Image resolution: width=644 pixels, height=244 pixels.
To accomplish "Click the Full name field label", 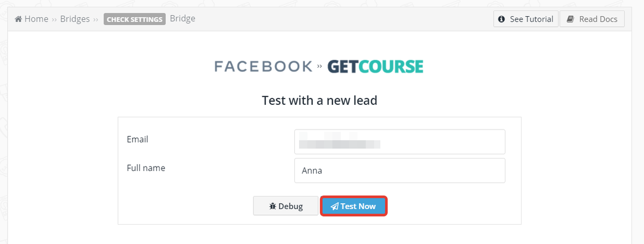I will pyautogui.click(x=146, y=168).
